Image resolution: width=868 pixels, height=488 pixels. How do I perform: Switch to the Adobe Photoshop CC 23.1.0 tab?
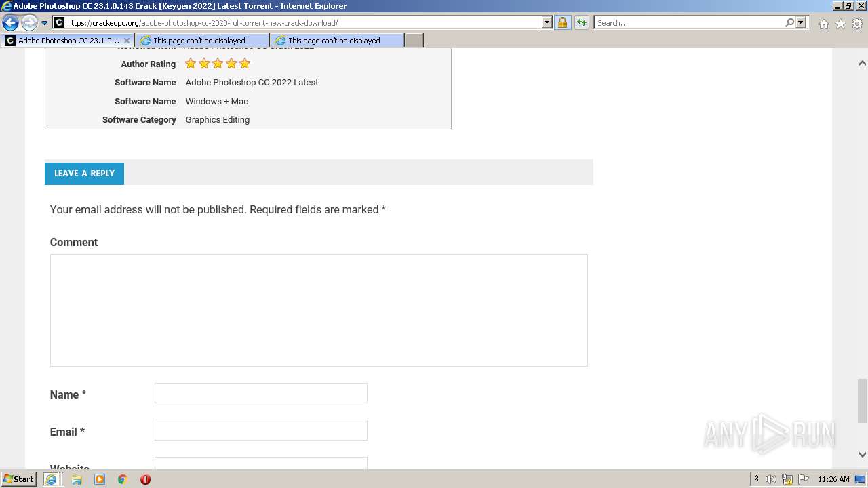tap(68, 41)
